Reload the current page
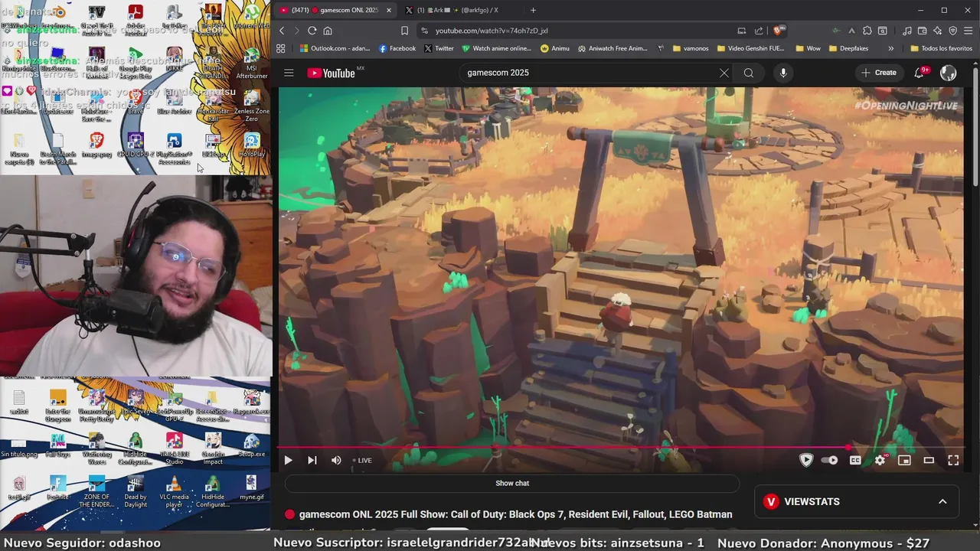Viewport: 980px width, 551px height. coord(312,31)
